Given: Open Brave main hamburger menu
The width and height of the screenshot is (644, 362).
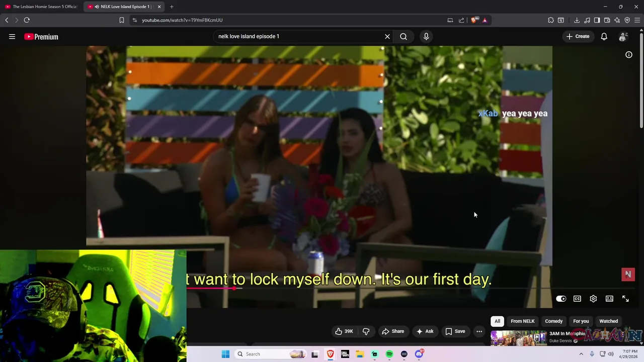Looking at the screenshot, I should 637,20.
